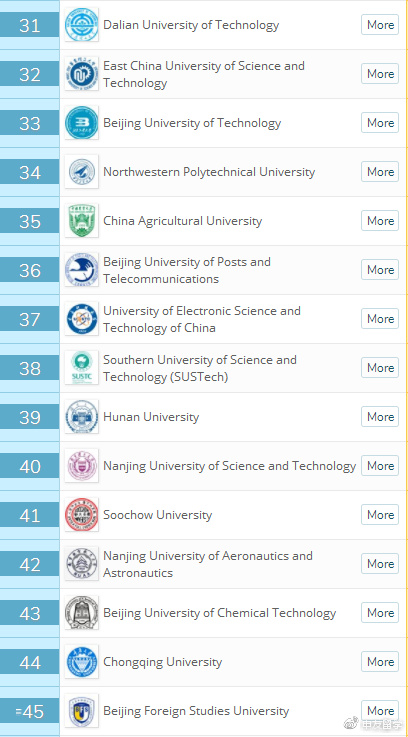
Task: Click the Northwestern Polytechnical University logo
Action: [82, 172]
